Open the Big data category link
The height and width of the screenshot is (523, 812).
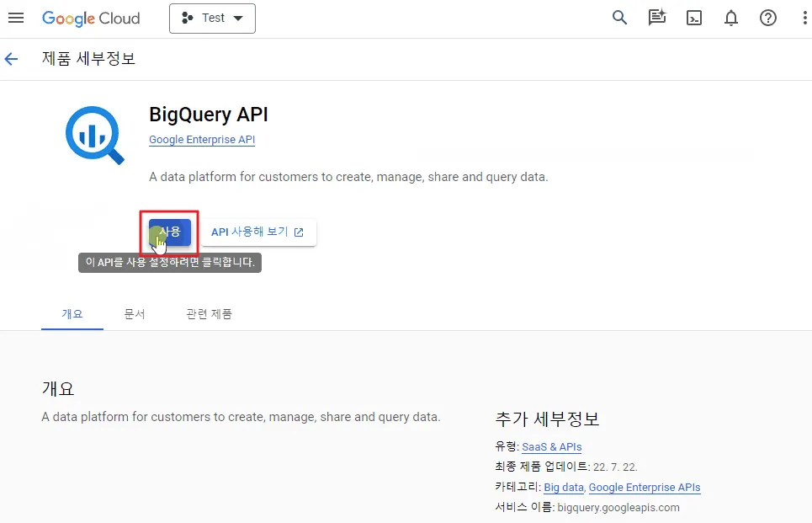564,488
